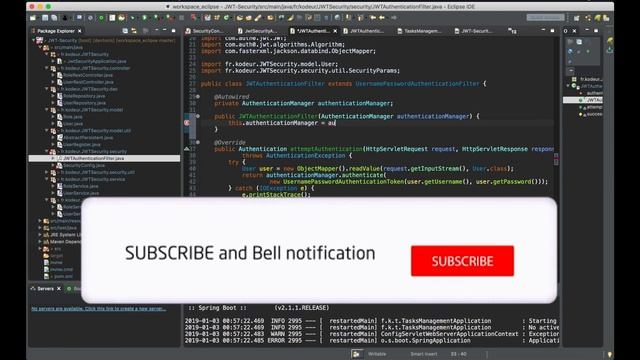This screenshot has width=640, height=360.
Task: Switch to the JWT-Securit... editor tab
Action: 473,31
